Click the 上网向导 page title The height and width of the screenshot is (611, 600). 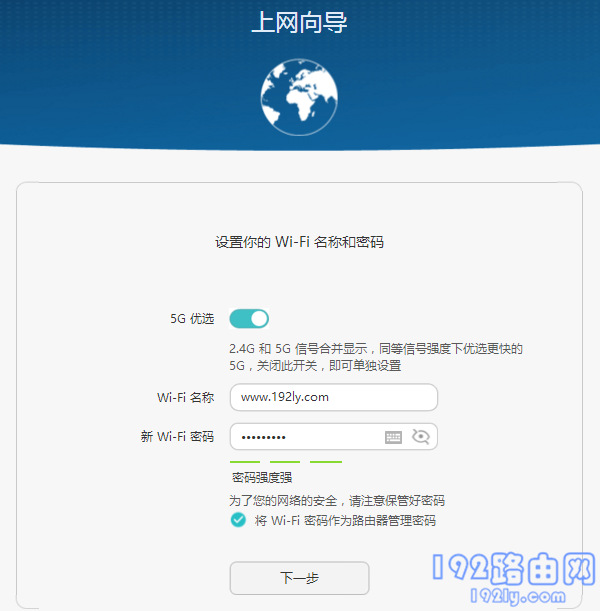click(299, 24)
